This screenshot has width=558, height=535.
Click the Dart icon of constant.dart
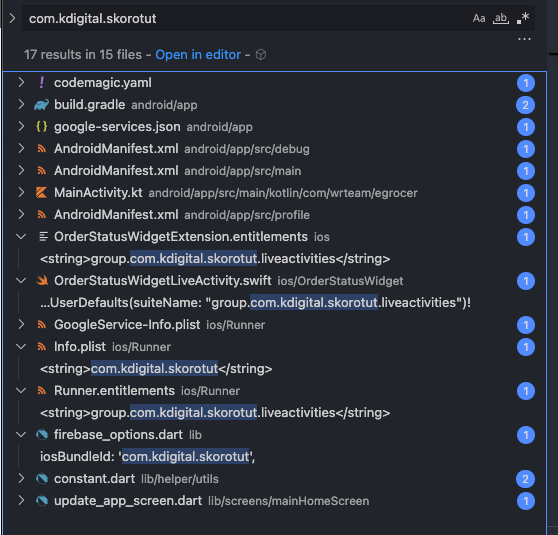tap(42, 479)
